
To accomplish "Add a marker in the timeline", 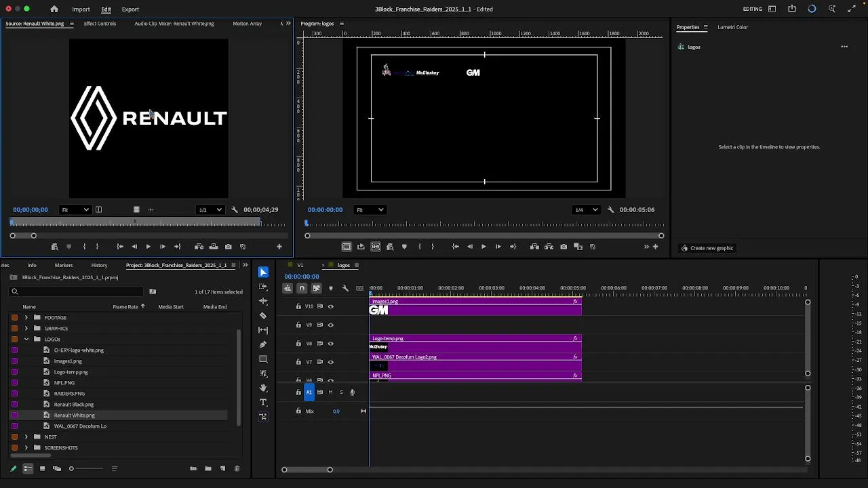I will (331, 289).
